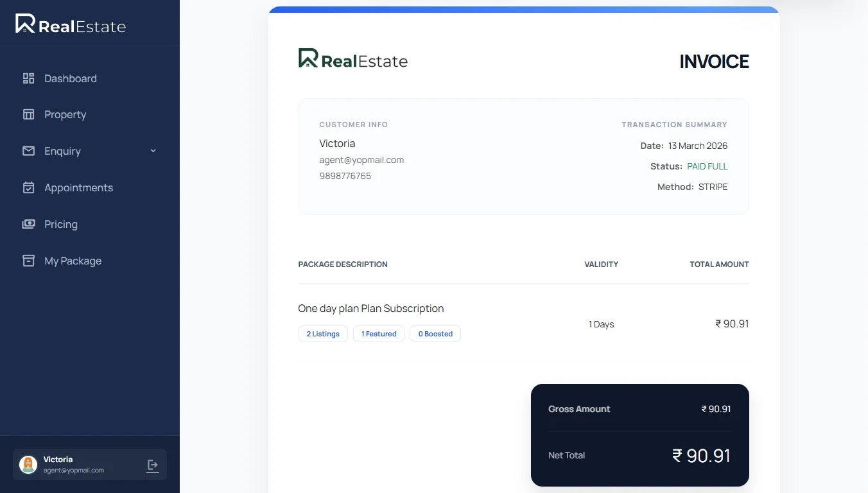868x493 pixels.
Task: Click the RealEstate logo on invoice
Action: (x=353, y=60)
